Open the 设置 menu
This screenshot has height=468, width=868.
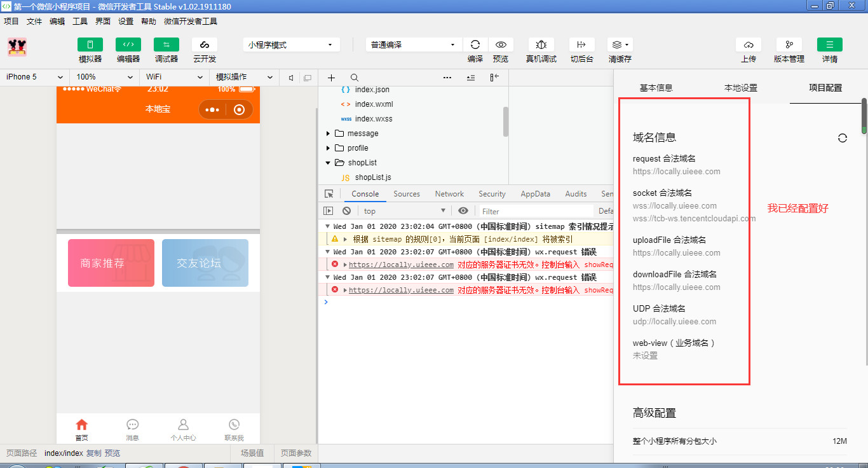[x=126, y=21]
